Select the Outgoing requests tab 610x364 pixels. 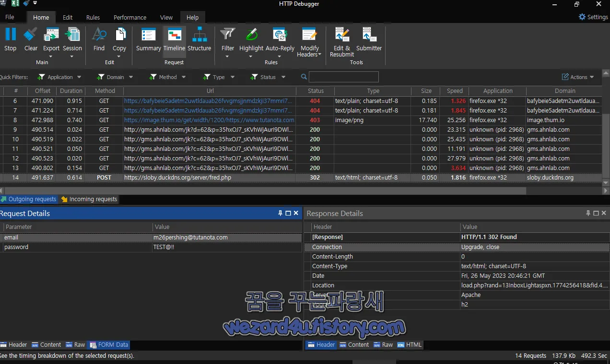[28, 199]
